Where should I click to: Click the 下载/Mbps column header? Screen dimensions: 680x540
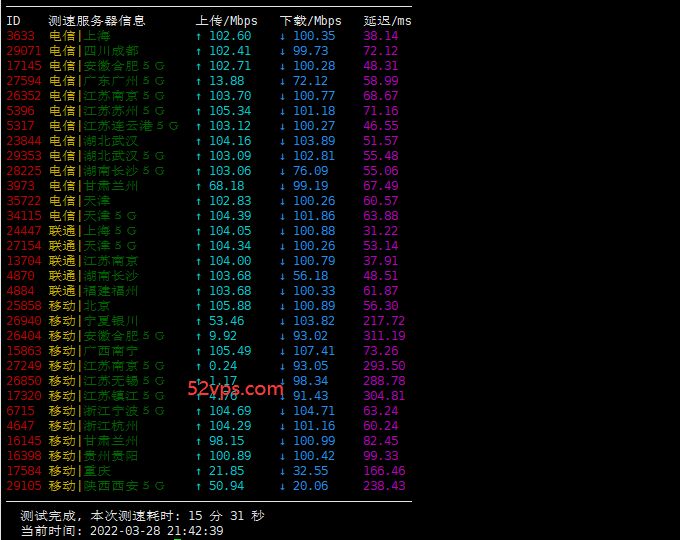pos(311,21)
